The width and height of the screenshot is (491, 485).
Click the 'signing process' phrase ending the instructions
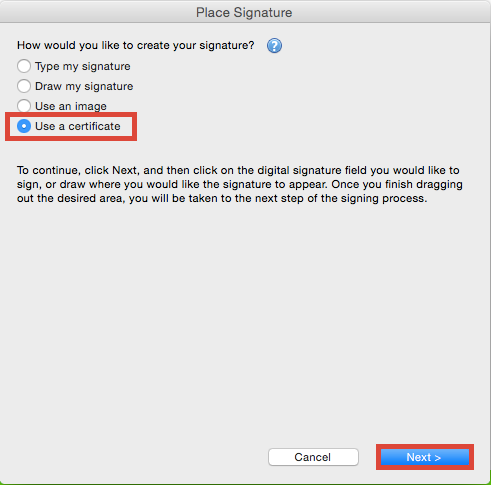coord(374,199)
